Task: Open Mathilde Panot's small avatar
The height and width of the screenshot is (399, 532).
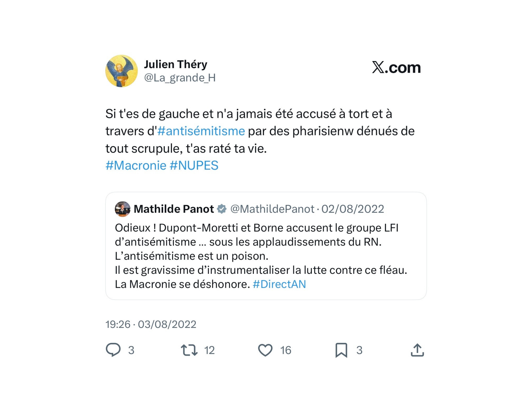Action: click(x=123, y=209)
